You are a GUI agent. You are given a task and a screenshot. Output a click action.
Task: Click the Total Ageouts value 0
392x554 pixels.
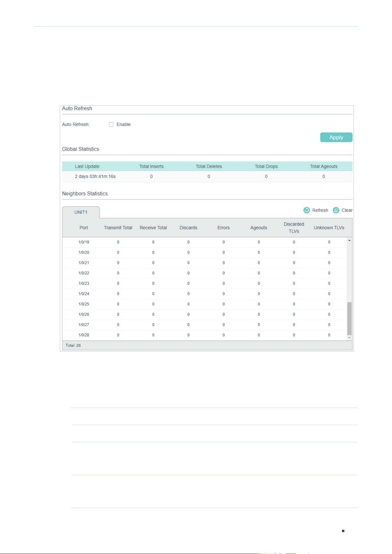[324, 176]
